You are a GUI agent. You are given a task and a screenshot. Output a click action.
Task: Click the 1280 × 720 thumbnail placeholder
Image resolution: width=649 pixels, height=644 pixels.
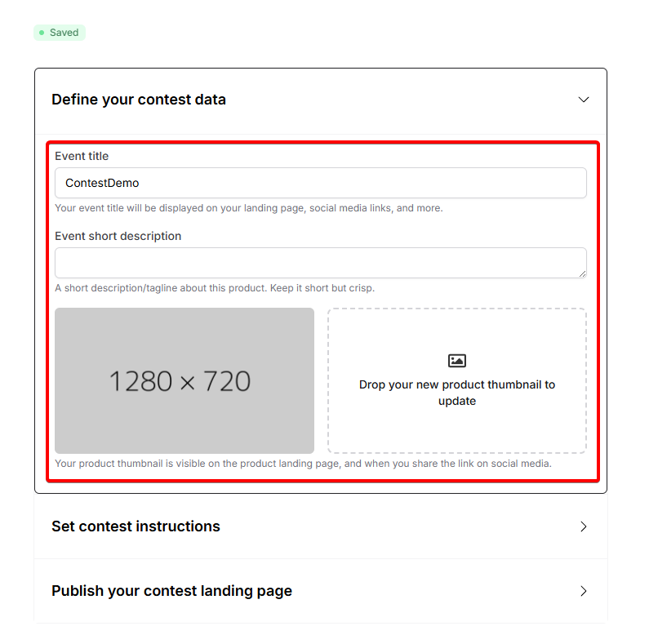(184, 380)
